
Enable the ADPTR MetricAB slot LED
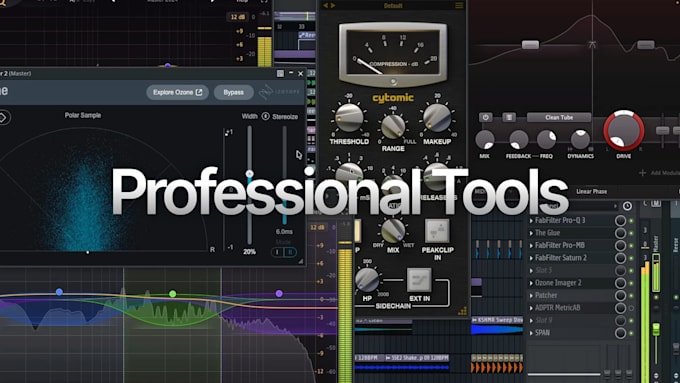[631, 308]
